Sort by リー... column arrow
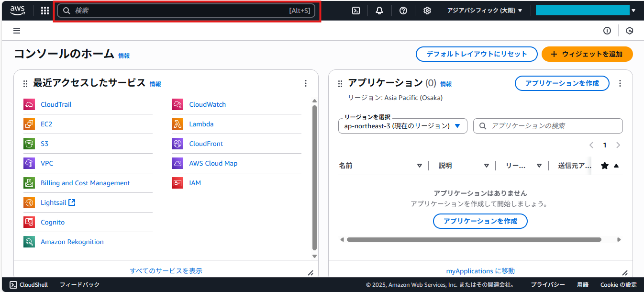644x292 pixels. coord(539,166)
